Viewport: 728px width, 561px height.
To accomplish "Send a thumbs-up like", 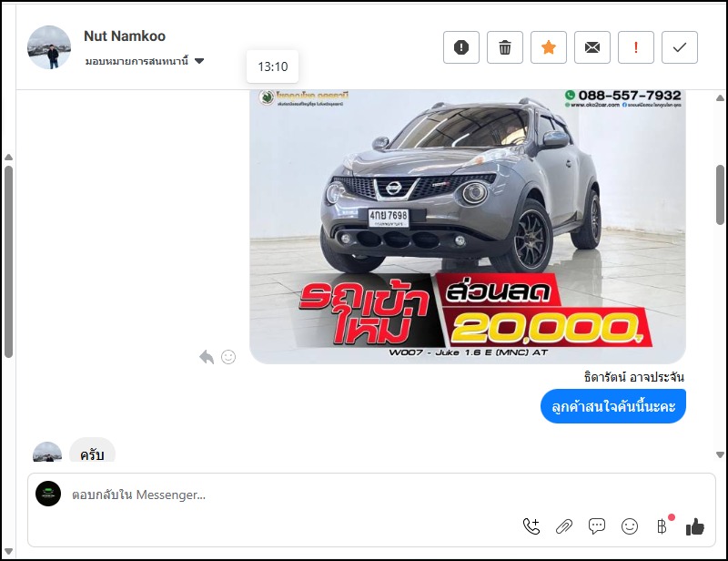I will pyautogui.click(x=695, y=526).
